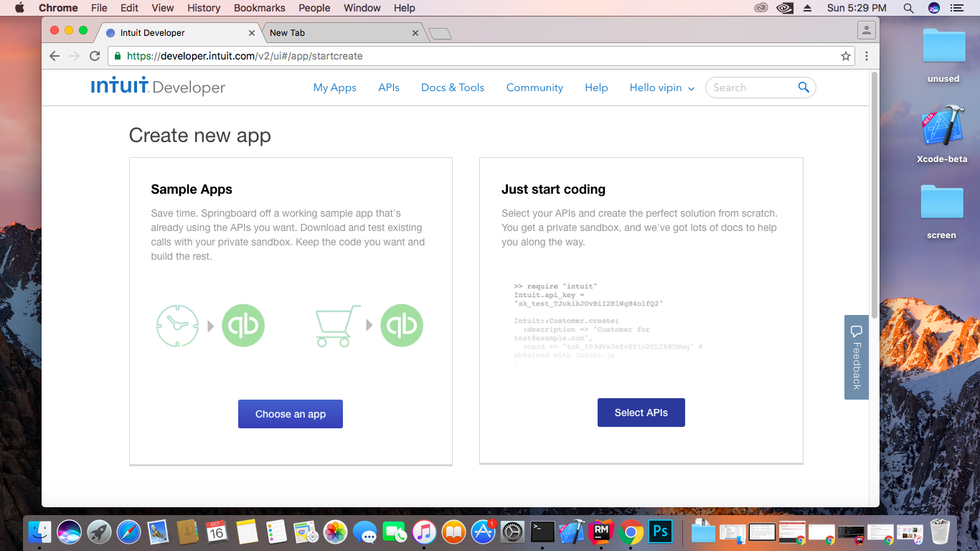This screenshot has height=551, width=980.
Task: Open the Downloads folder stack in Dock
Action: (703, 532)
